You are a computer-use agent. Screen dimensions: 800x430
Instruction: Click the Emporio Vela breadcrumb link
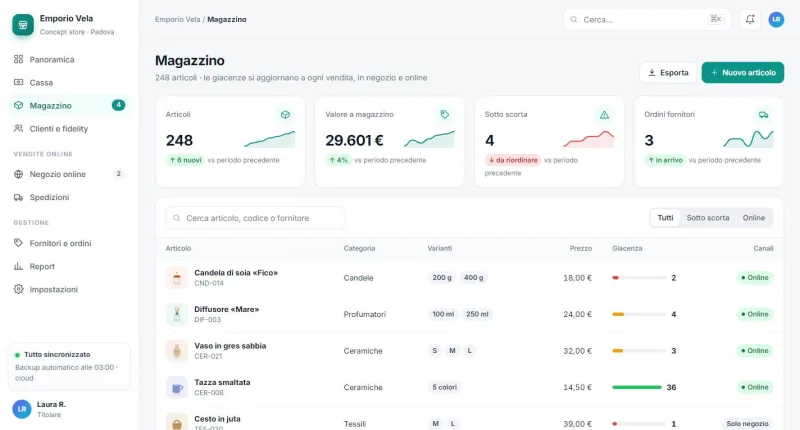tap(178, 19)
